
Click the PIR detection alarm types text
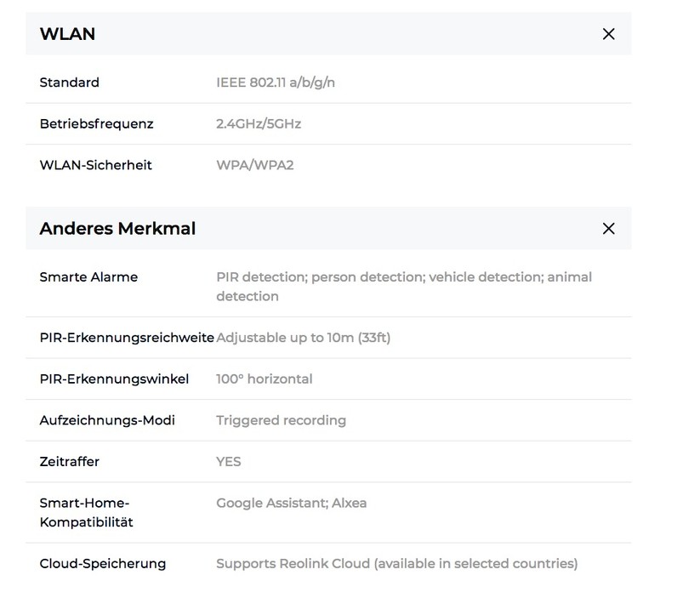(403, 286)
